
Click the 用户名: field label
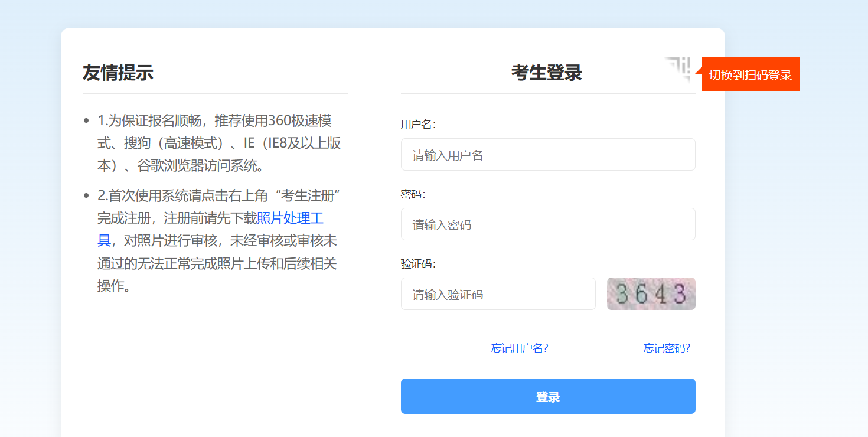click(x=418, y=125)
